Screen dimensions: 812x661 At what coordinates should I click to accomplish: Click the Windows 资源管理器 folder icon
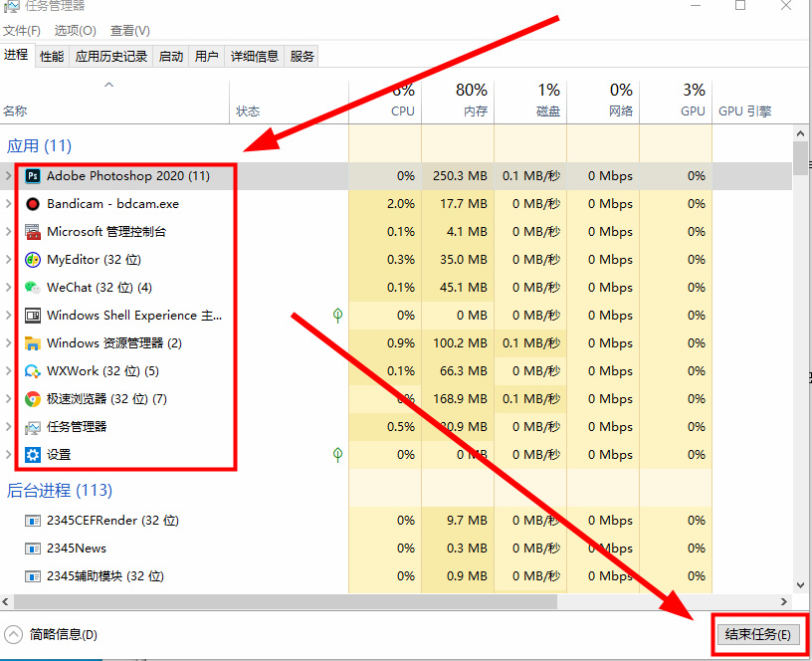click(33, 343)
